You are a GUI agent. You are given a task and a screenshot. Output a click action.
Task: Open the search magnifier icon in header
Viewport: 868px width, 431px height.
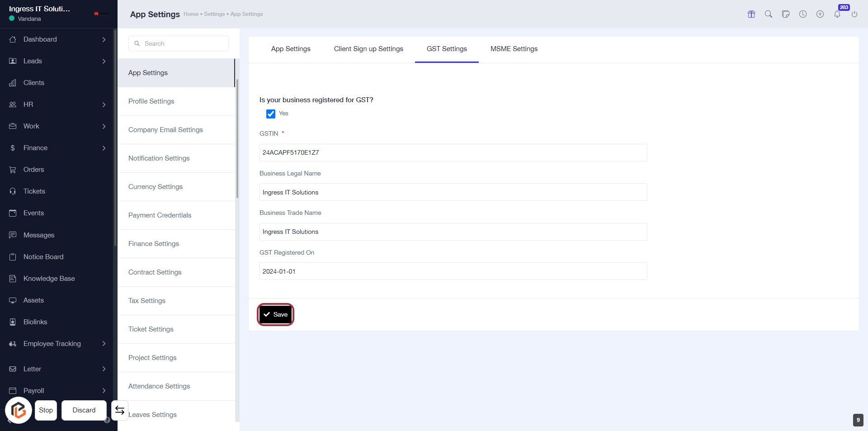[769, 14]
